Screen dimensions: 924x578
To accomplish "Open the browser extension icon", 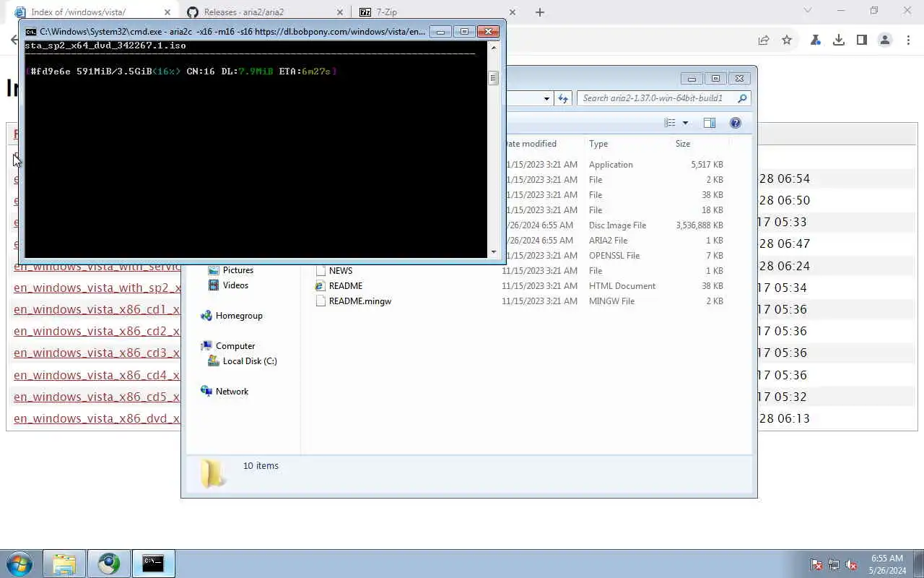I will [816, 40].
